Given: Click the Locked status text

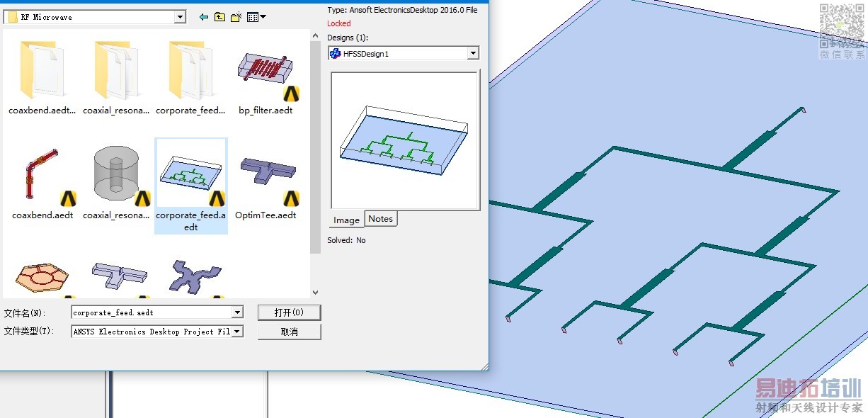Looking at the screenshot, I should [x=338, y=23].
